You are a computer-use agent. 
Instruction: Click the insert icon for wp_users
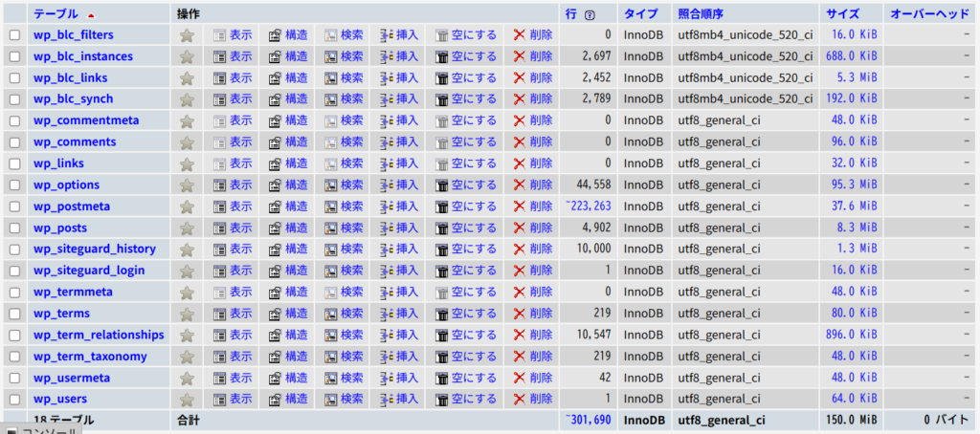coord(386,399)
